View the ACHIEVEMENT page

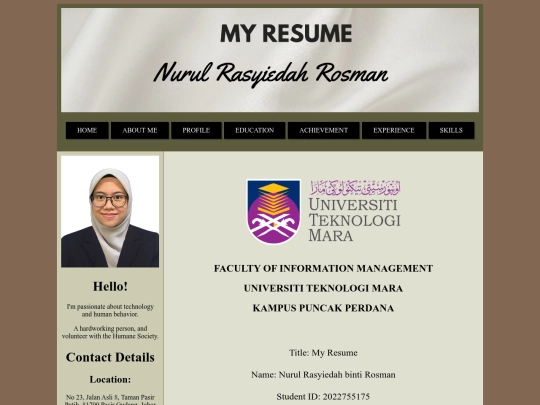(323, 131)
